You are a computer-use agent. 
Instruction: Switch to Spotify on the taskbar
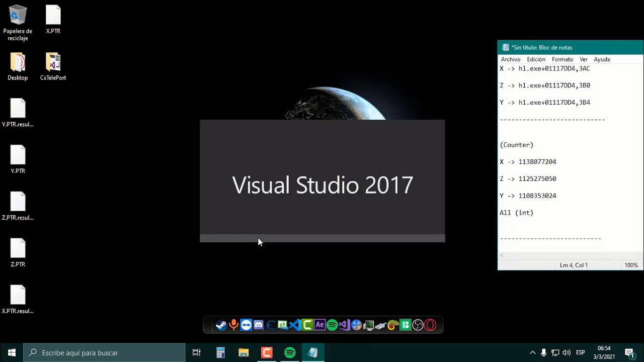tap(290, 353)
